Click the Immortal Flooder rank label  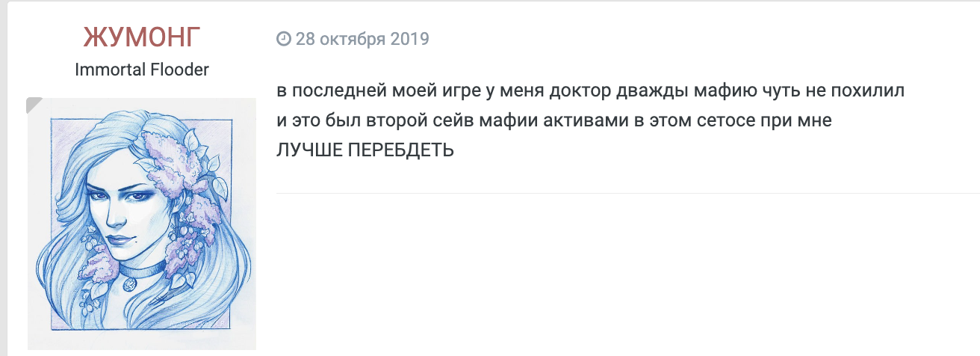click(x=142, y=70)
